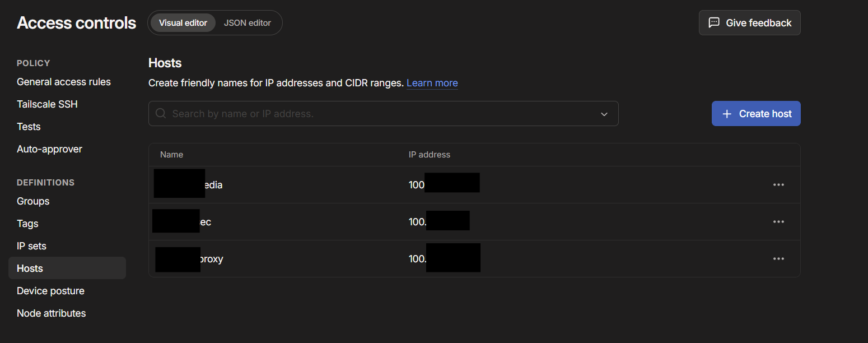Select Auto-approver in the sidebar

click(x=49, y=149)
